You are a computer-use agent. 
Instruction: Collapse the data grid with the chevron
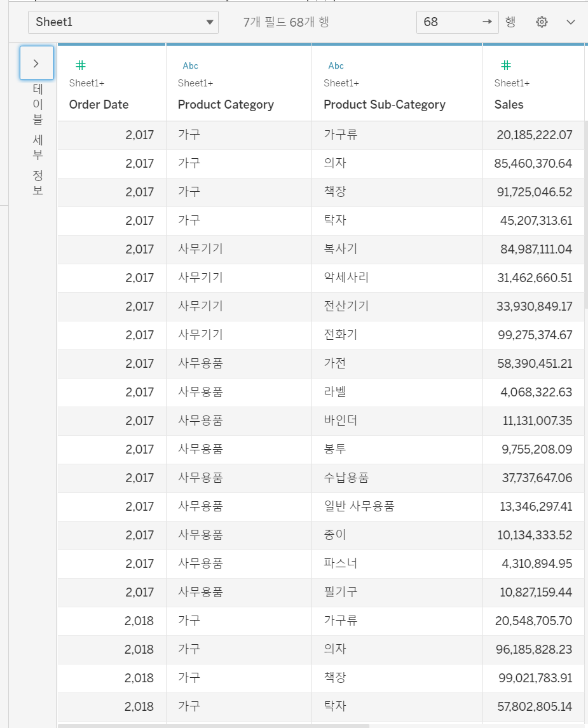(571, 22)
